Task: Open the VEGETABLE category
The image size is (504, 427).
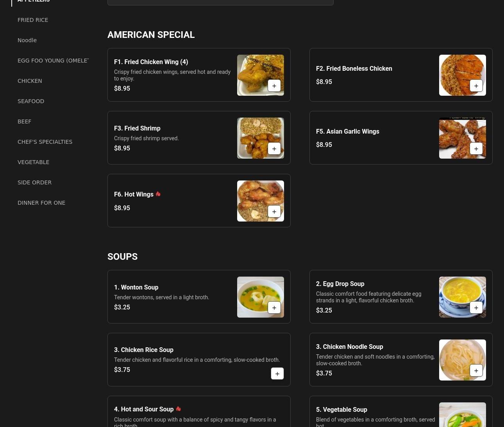Action: (x=33, y=162)
